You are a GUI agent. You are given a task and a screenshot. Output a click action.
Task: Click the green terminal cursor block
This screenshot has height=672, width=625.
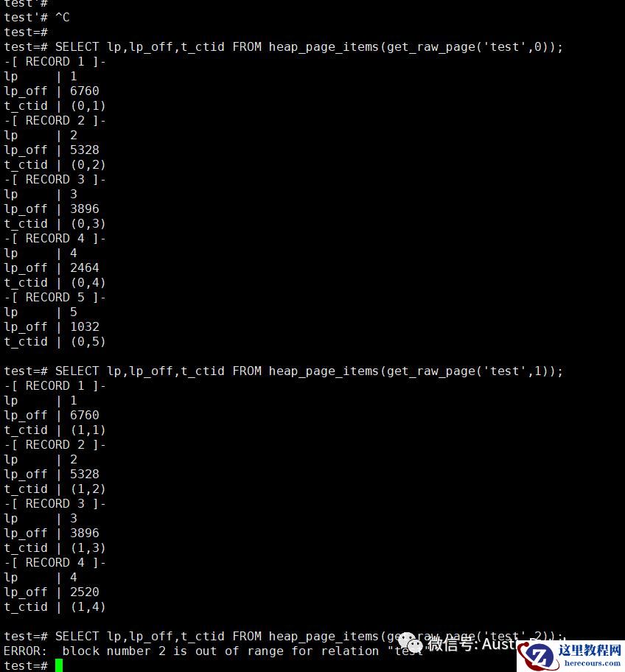[x=59, y=665]
